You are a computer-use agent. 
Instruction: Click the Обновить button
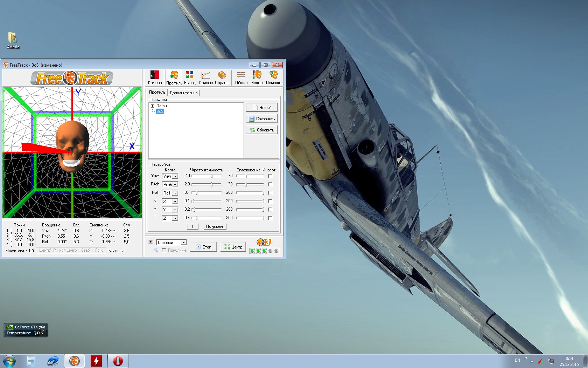(x=262, y=130)
